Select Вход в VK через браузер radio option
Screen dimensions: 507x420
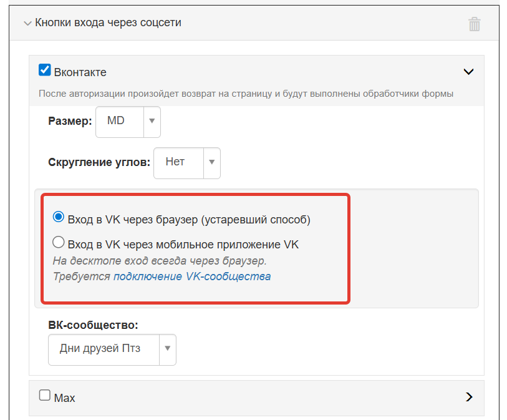pos(59,217)
